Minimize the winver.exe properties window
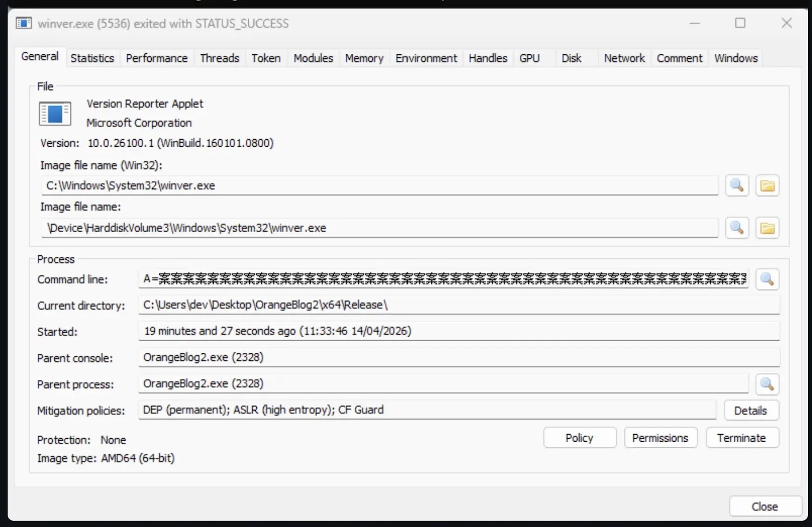 tap(695, 23)
